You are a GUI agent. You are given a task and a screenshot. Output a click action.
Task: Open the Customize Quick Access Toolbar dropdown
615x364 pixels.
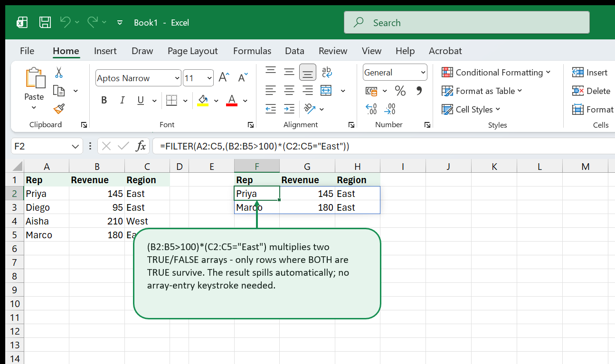coord(120,22)
